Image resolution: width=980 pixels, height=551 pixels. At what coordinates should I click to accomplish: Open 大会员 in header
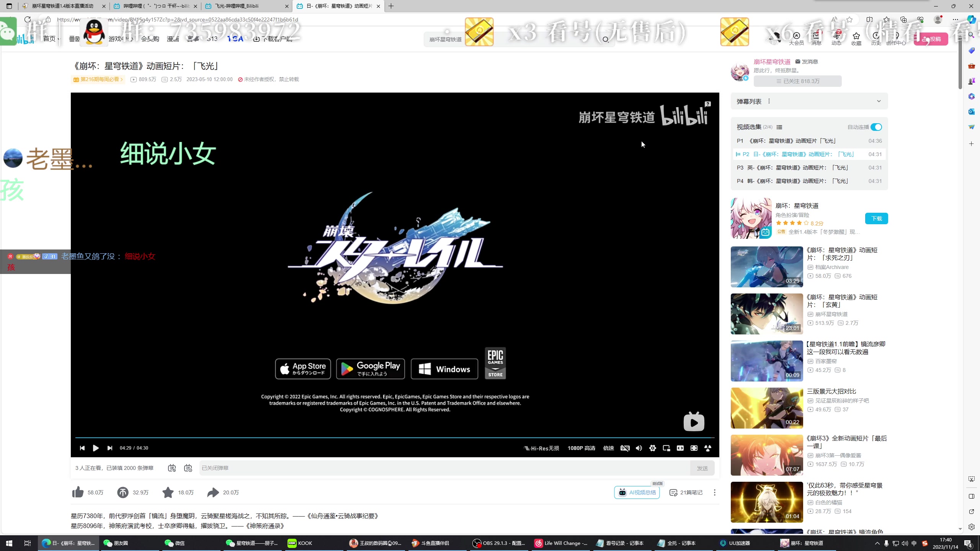coord(796,39)
